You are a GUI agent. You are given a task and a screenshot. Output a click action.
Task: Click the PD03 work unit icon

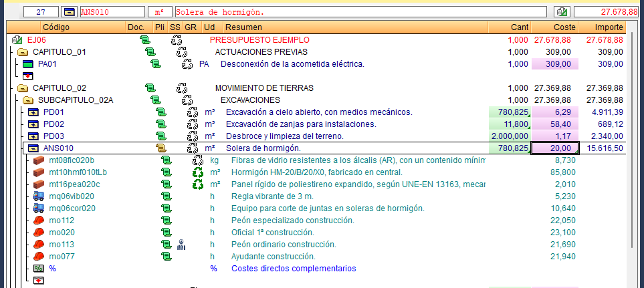pos(33,136)
